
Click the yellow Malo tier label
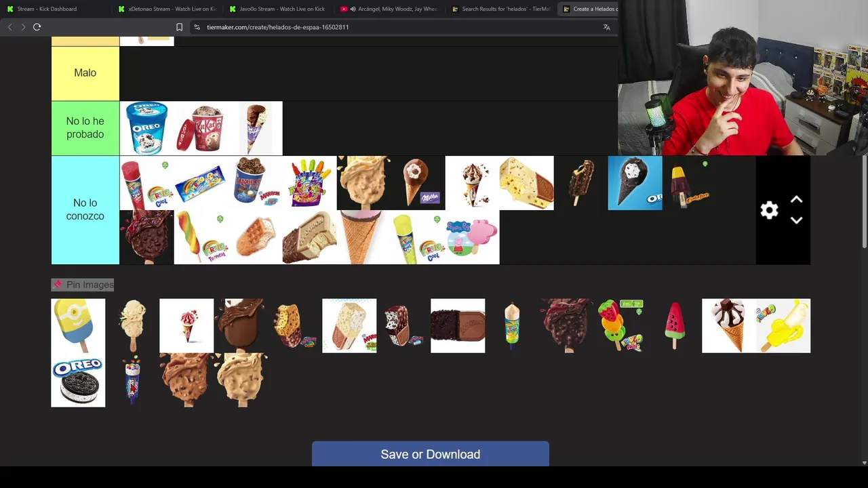tap(85, 73)
